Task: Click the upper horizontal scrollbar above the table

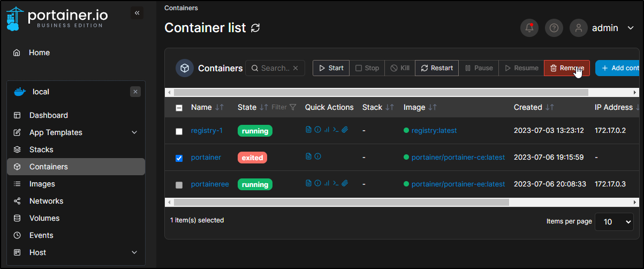Action: [402, 92]
